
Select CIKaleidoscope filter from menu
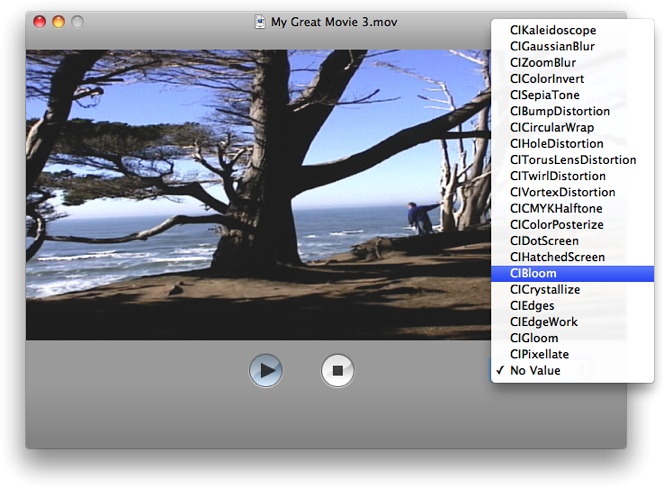coord(553,30)
